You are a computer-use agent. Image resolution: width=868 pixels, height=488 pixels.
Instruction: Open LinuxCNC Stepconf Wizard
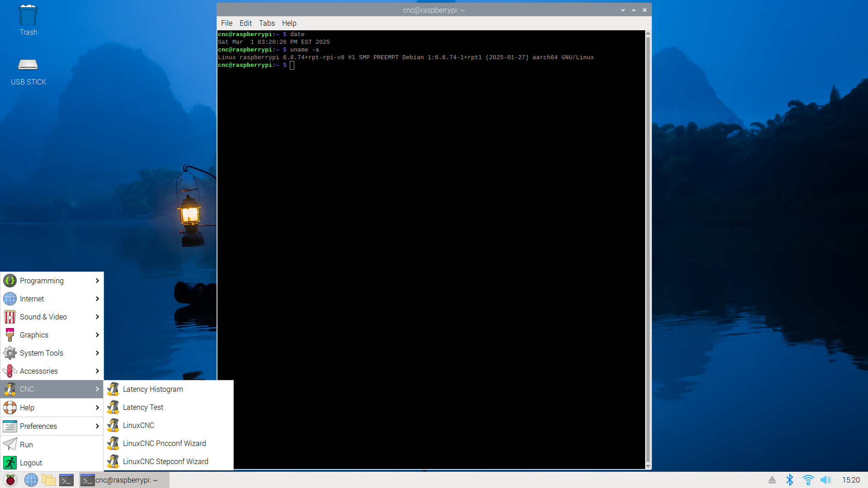click(x=169, y=461)
